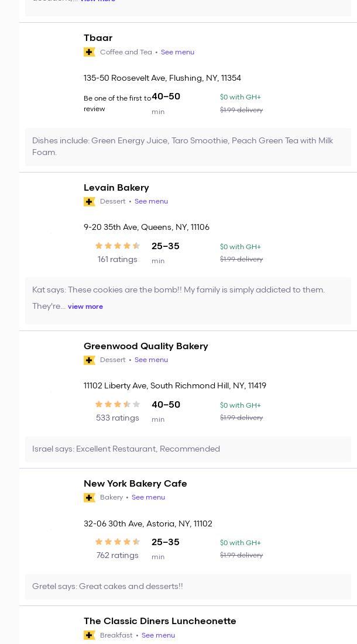Expand Kat's review with view more
357x644 pixels.
(85, 306)
